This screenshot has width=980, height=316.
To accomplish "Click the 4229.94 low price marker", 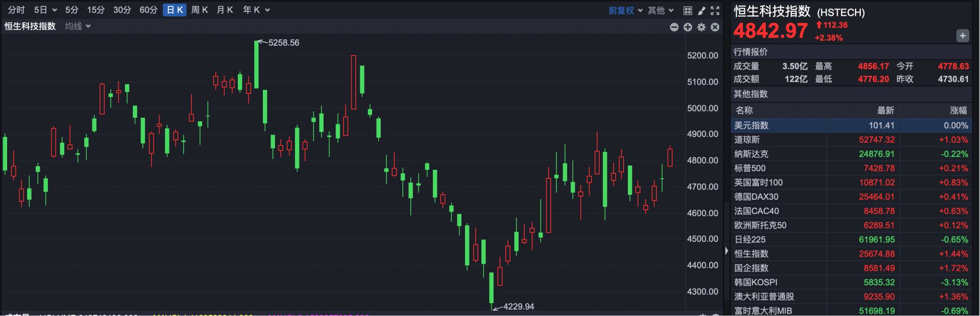I will pos(519,307).
